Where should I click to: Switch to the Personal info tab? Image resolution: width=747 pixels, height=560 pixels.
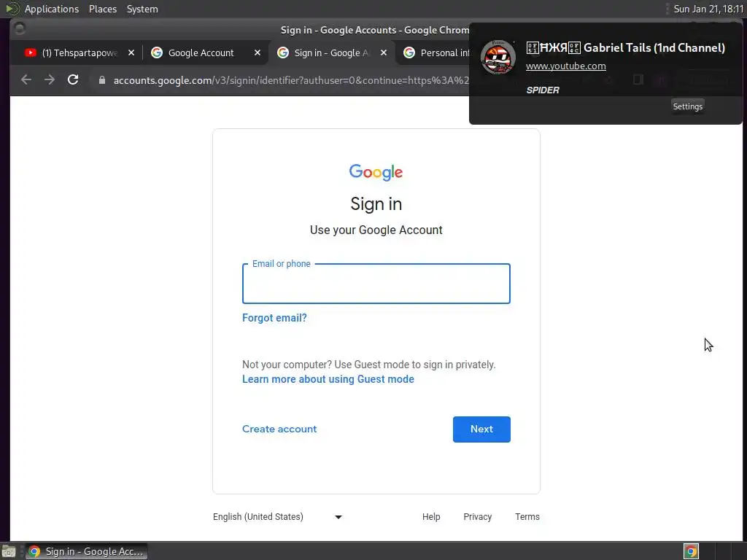click(444, 52)
